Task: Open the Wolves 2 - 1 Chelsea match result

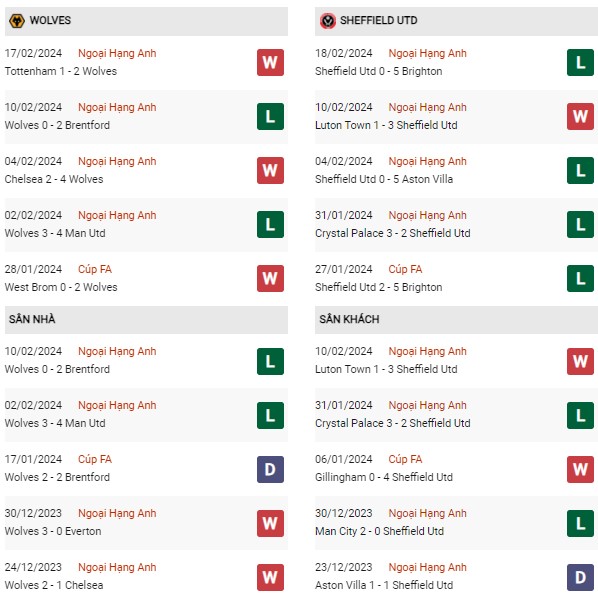Action: [54, 585]
